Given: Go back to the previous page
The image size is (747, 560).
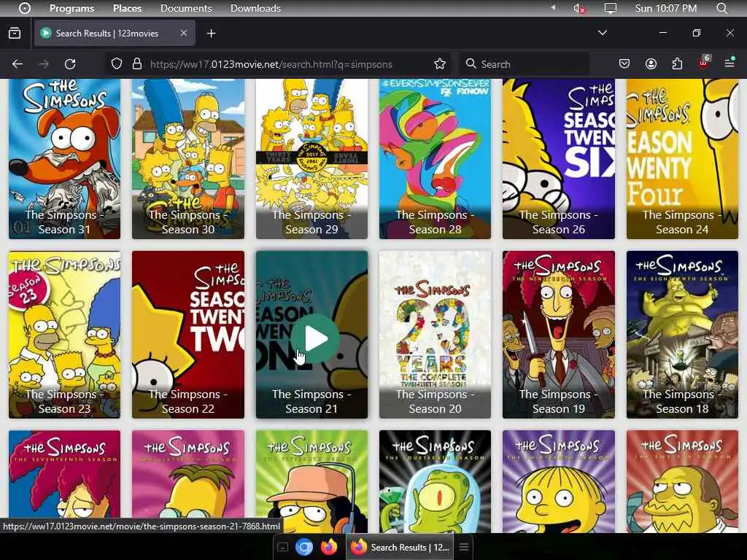Looking at the screenshot, I should click(18, 64).
